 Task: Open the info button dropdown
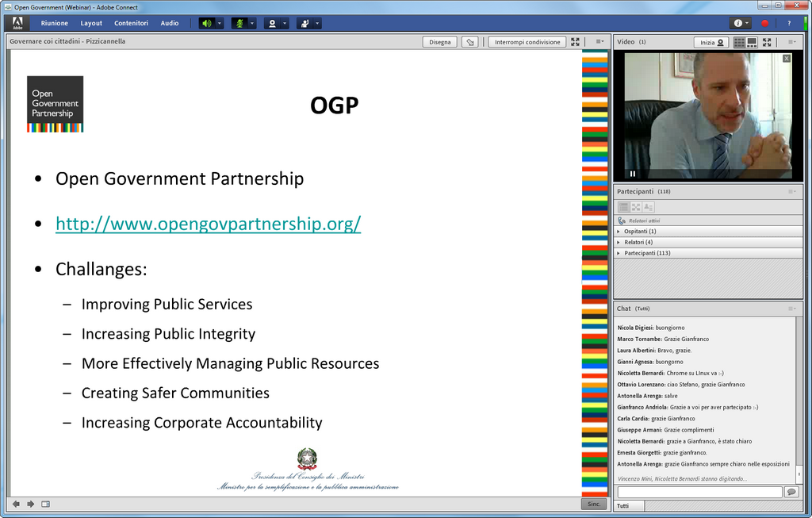point(741,23)
